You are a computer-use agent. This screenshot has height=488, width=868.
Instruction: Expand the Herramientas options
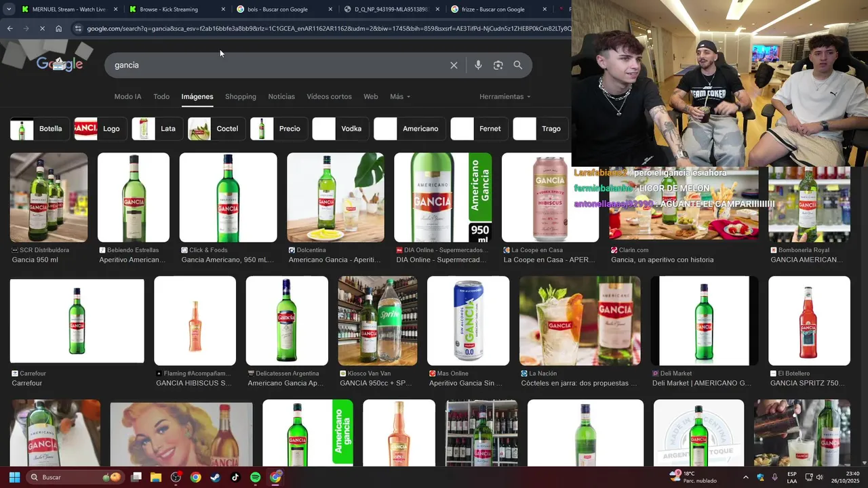[505, 96]
